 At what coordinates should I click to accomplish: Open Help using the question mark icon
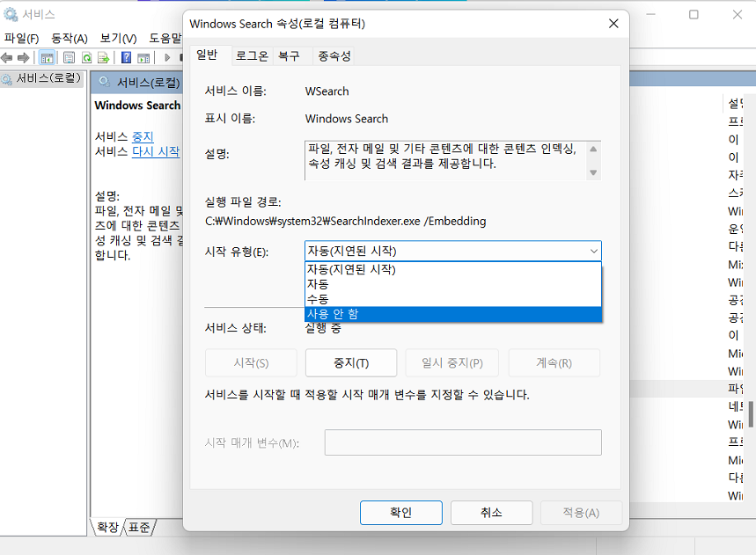point(125,57)
